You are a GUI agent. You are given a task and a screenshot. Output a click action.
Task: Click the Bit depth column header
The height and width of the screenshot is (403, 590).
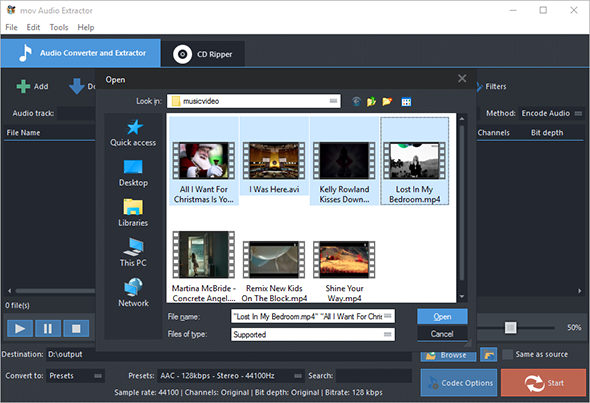pyautogui.click(x=547, y=132)
